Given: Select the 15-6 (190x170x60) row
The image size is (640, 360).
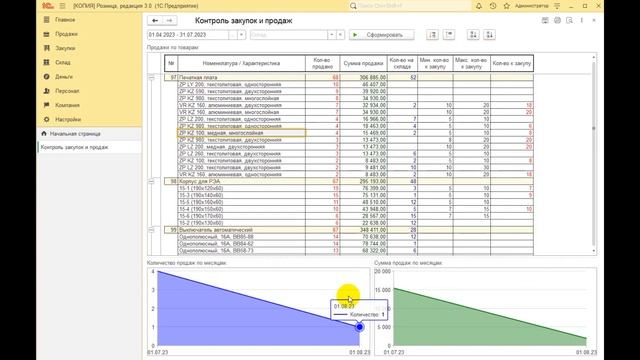Looking at the screenshot, I should [x=241, y=216].
